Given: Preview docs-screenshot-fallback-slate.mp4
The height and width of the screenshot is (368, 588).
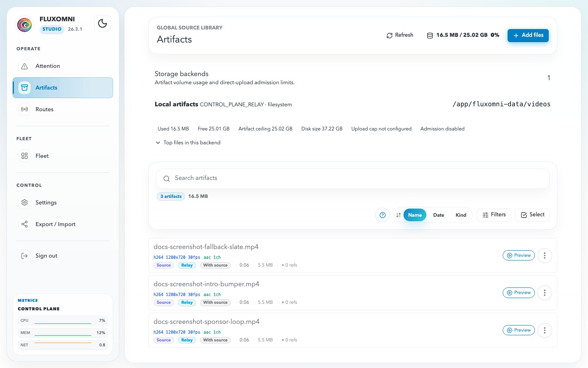Looking at the screenshot, I should tap(519, 256).
